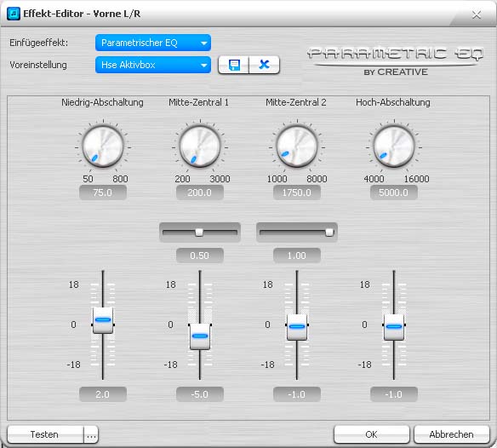Click the 8000 knob maximum label
The height and width of the screenshot is (448, 497).
(x=317, y=179)
